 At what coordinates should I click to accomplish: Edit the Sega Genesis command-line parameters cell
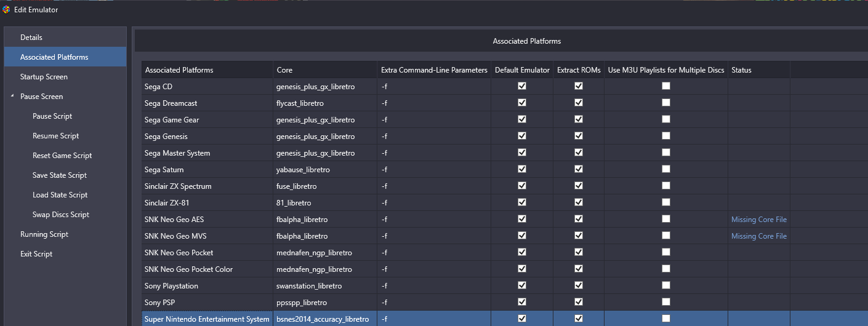point(434,137)
